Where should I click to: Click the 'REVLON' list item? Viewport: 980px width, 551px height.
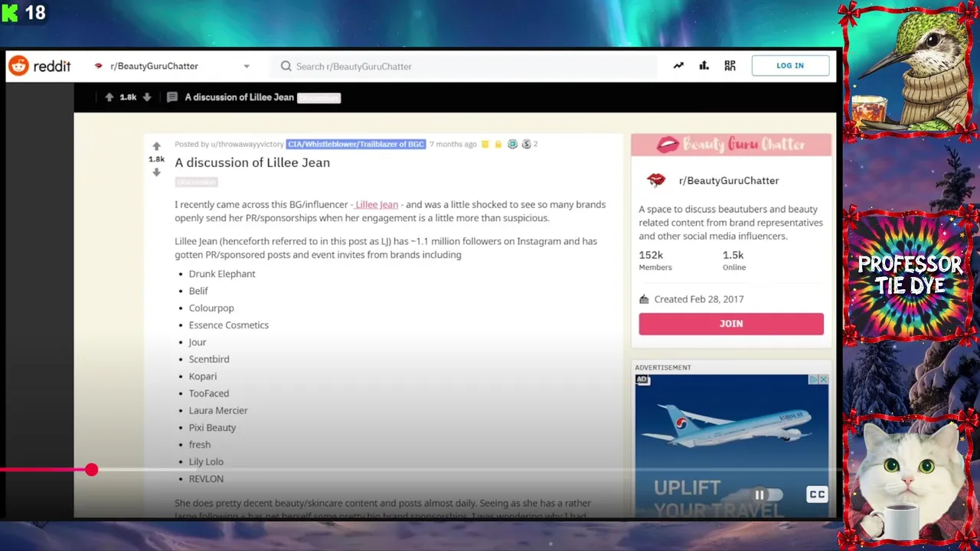(x=206, y=479)
